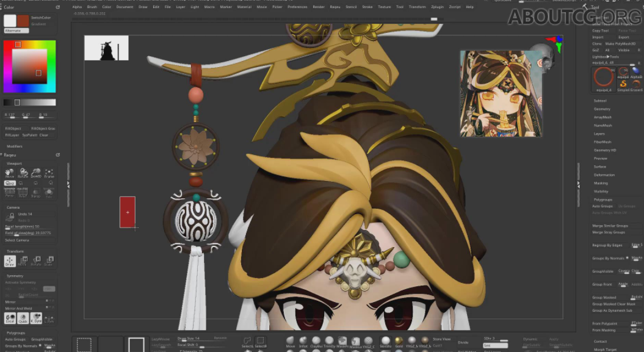Image resolution: width=644 pixels, height=352 pixels.
Task: Click the SelectLasso icon
Action: click(x=247, y=342)
